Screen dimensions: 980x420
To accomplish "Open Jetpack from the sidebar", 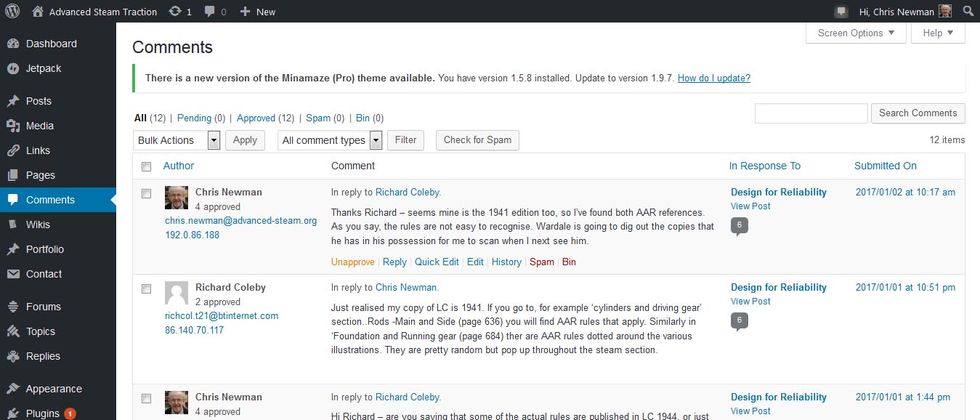I will [44, 68].
